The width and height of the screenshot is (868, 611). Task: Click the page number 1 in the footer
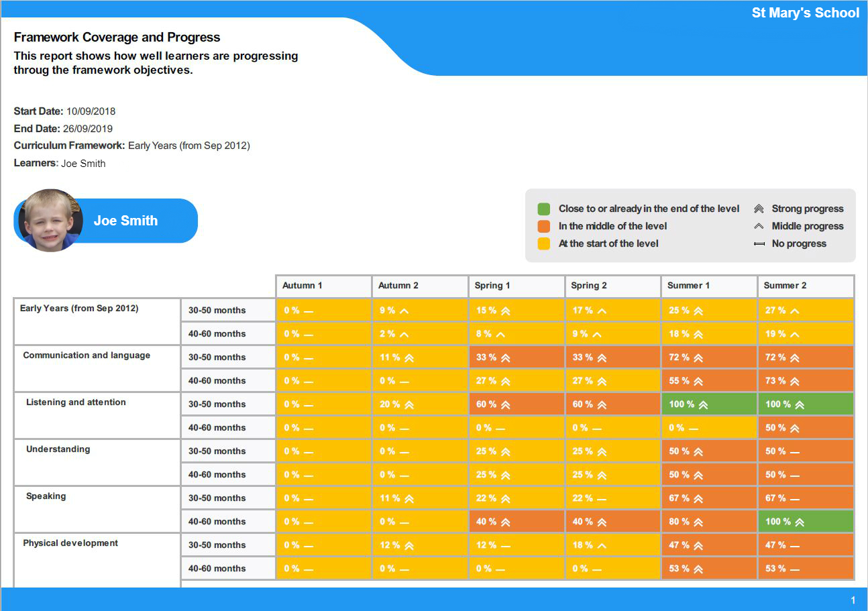tap(853, 600)
